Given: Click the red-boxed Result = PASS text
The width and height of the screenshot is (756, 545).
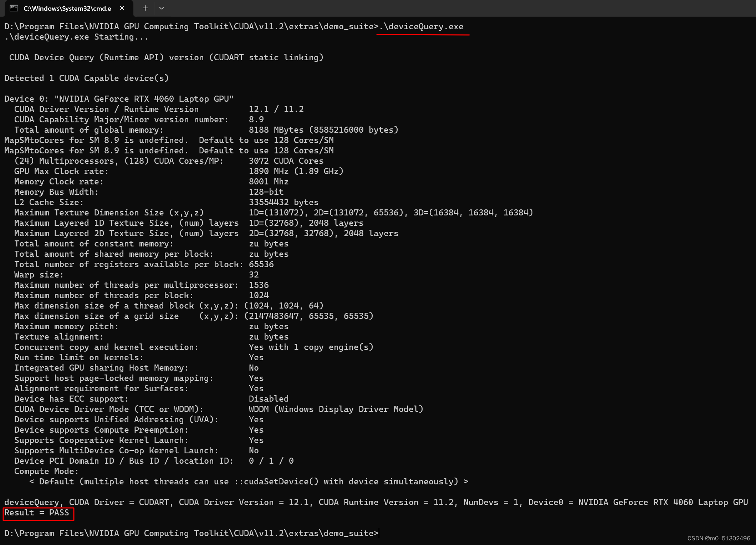Looking at the screenshot, I should 37,513.
